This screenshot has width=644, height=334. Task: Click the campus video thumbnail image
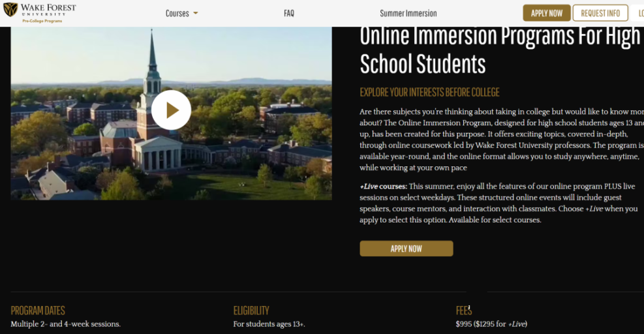(171, 114)
